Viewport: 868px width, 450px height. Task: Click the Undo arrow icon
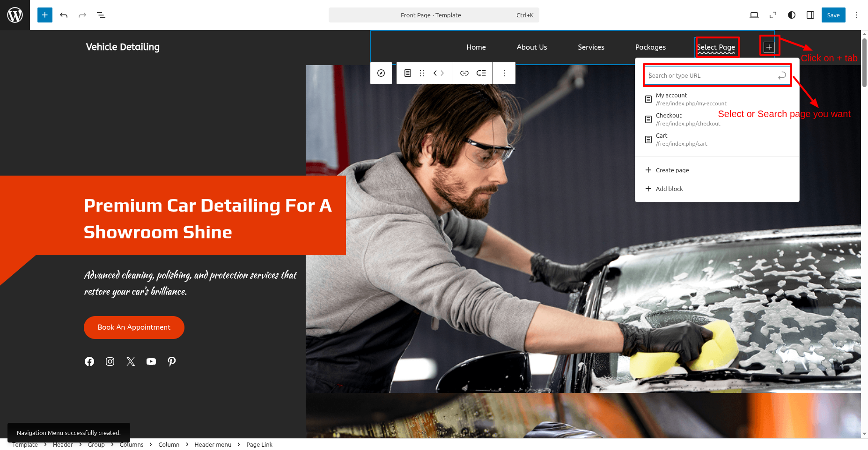tap(64, 15)
